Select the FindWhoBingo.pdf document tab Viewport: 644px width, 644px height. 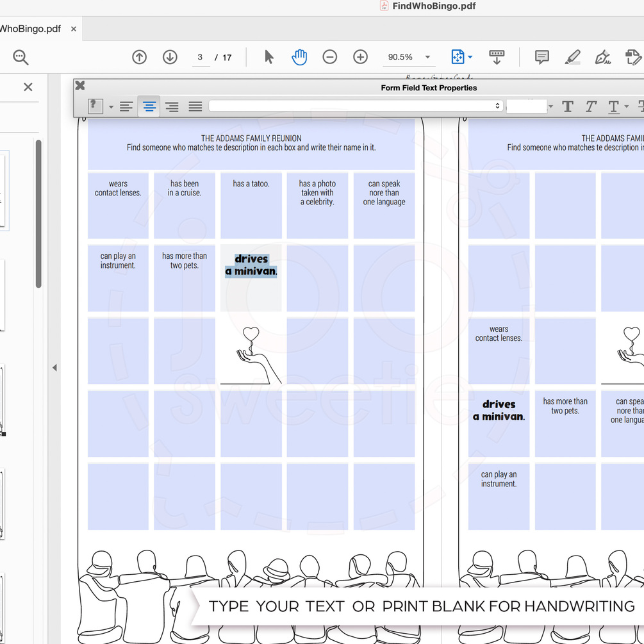pos(30,29)
